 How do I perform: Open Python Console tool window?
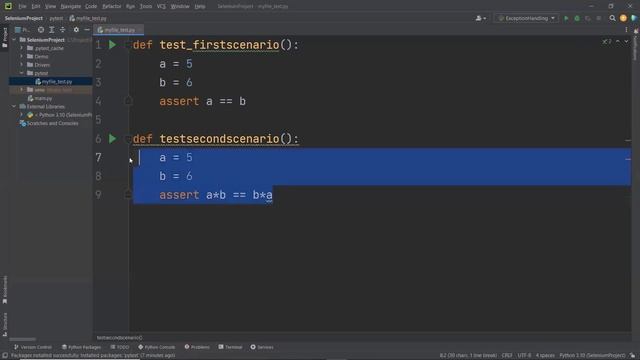pyautogui.click(x=156, y=347)
